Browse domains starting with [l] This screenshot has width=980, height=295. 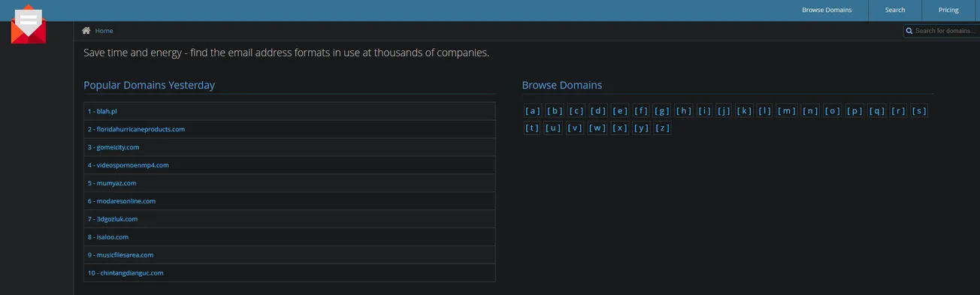[765, 111]
